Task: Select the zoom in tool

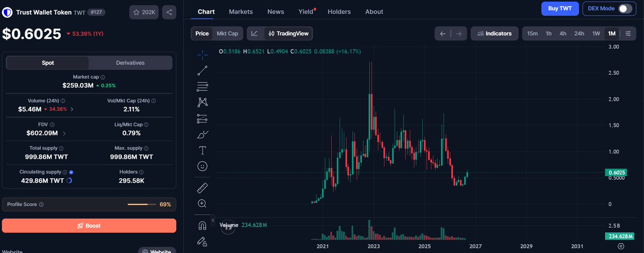Action: (x=202, y=203)
